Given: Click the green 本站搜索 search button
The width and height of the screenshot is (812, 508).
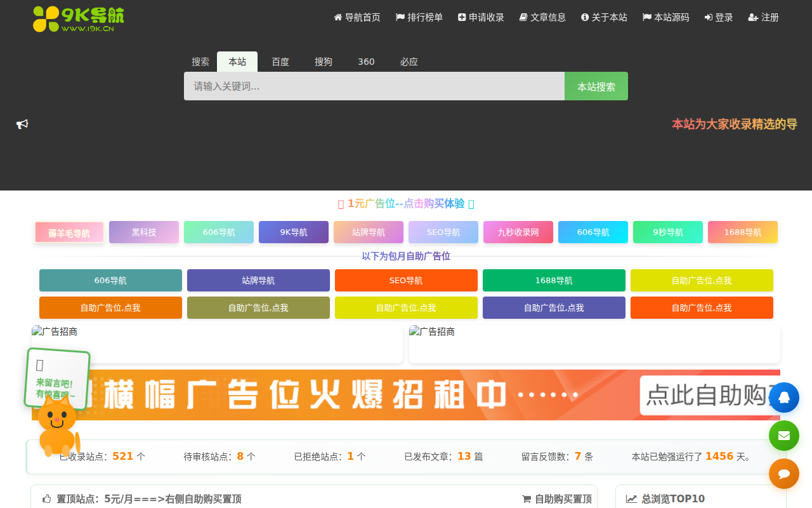Looking at the screenshot, I should [x=596, y=86].
